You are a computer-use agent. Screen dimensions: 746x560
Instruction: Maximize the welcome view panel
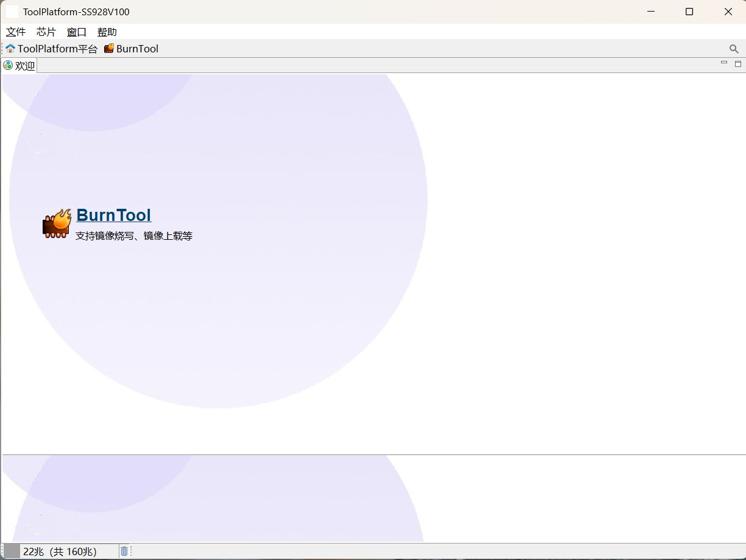(x=738, y=63)
